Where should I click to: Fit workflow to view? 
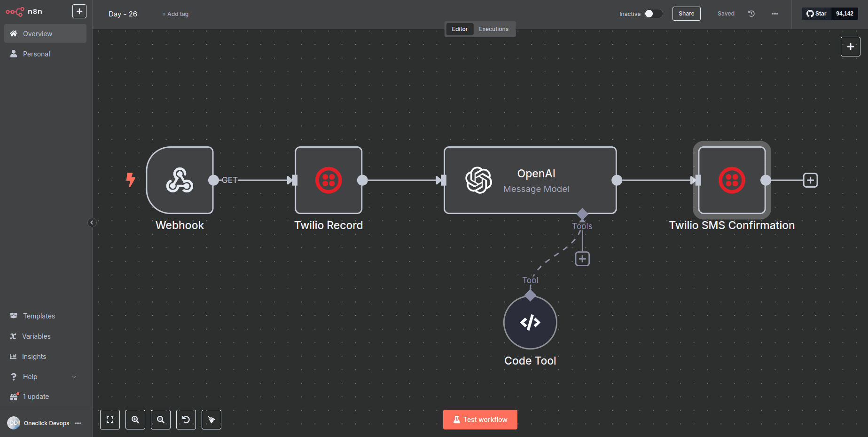pyautogui.click(x=110, y=420)
